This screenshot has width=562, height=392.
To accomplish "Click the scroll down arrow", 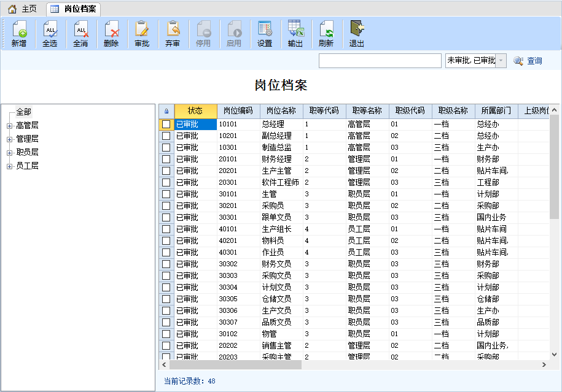I will [554, 355].
